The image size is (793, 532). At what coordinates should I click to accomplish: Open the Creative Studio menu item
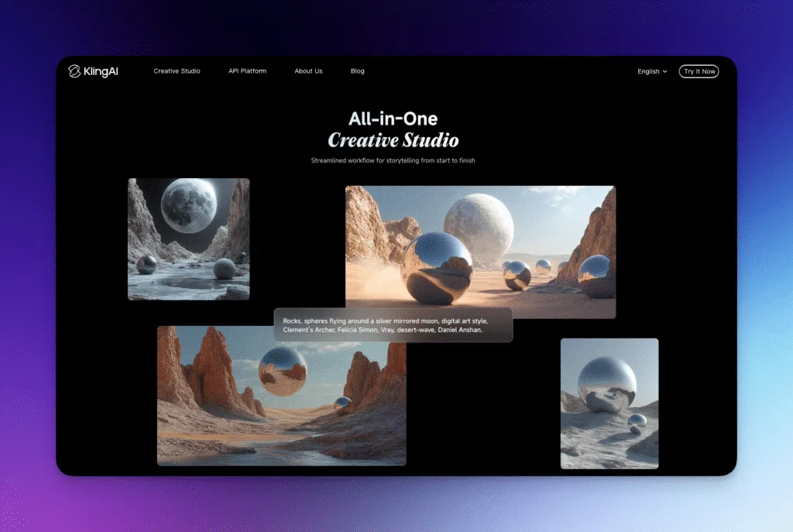click(177, 71)
